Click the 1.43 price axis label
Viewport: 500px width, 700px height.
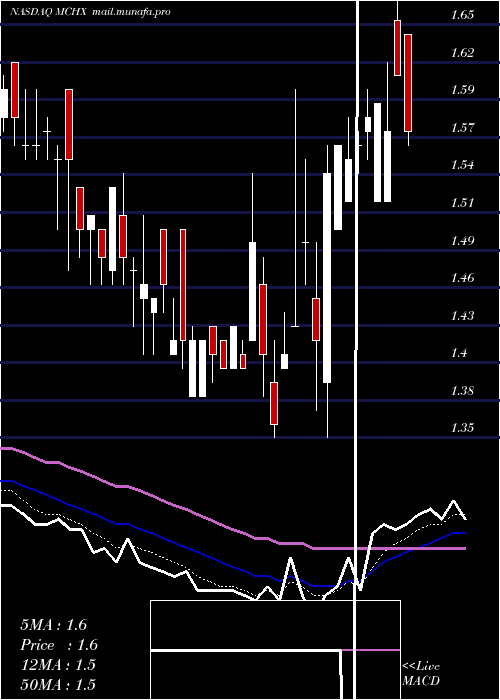click(x=462, y=316)
